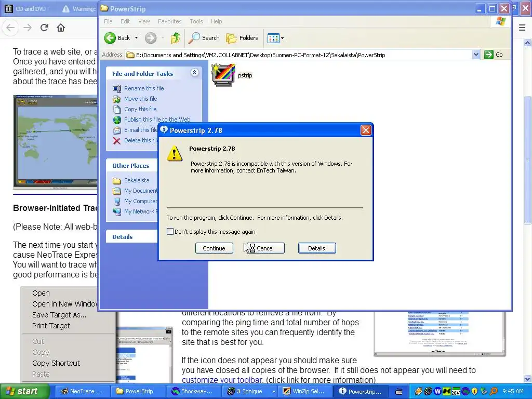This screenshot has width=532, height=399.
Task: Open the Back history dropdown arrow
Action: tap(137, 38)
